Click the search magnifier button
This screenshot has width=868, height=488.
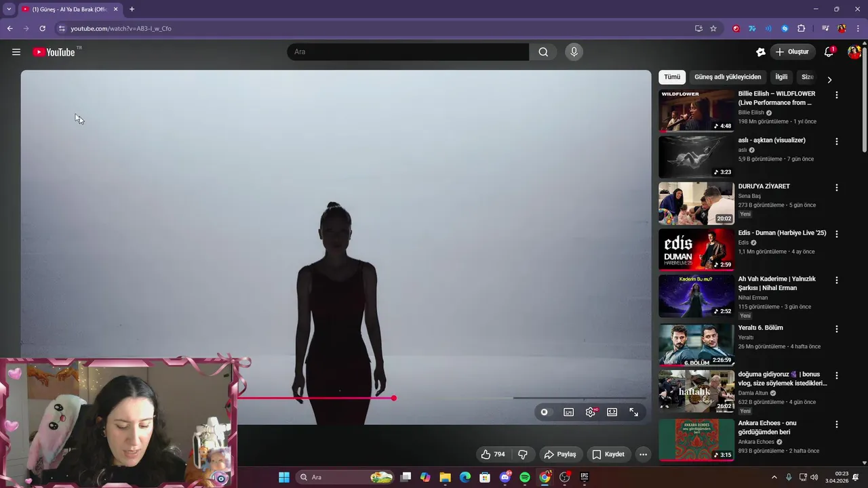coord(543,52)
